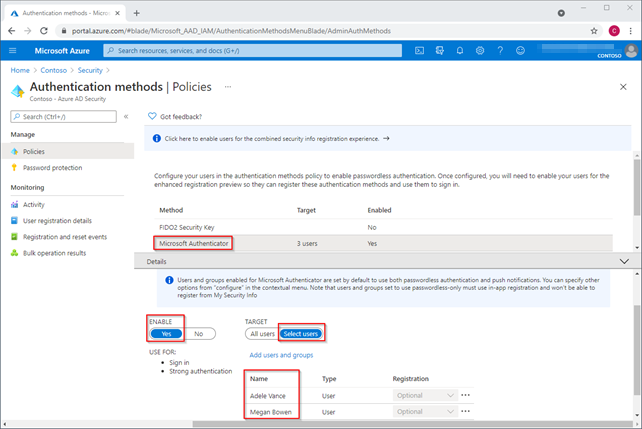Screen dimensions: 642x429
Task: Focus the Search resources, services, and docs box
Action: pos(250,50)
